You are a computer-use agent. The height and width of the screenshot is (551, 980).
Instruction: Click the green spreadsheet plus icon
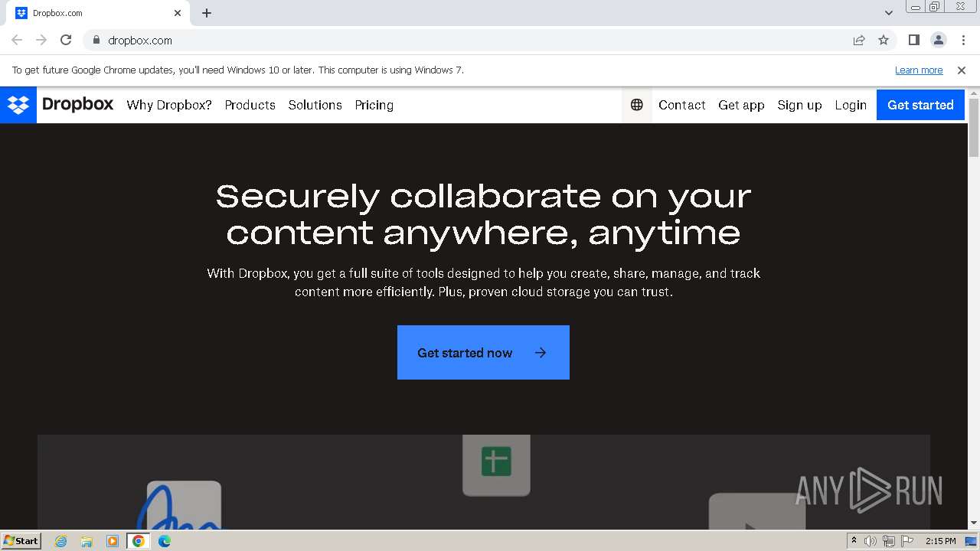[x=496, y=461]
